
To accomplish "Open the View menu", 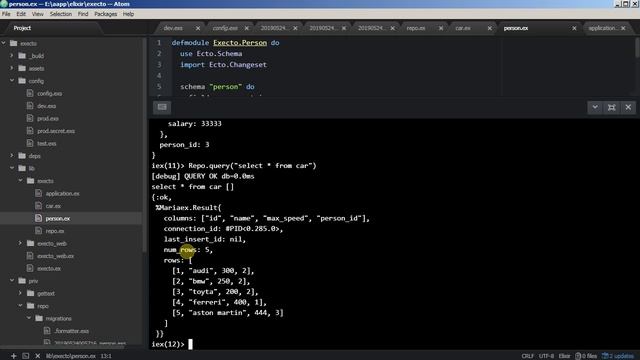I will tap(38, 14).
